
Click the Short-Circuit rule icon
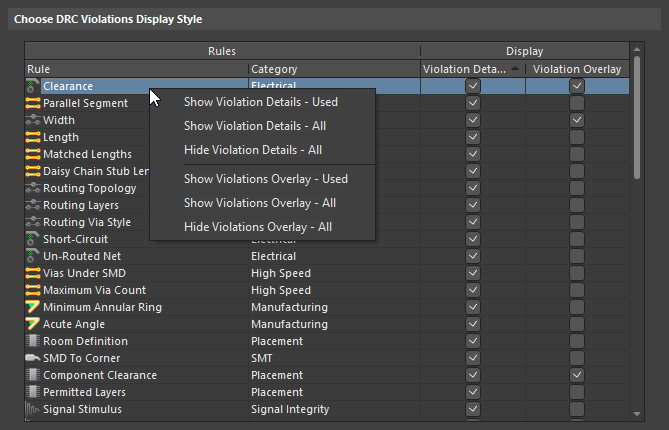[x=32, y=239]
